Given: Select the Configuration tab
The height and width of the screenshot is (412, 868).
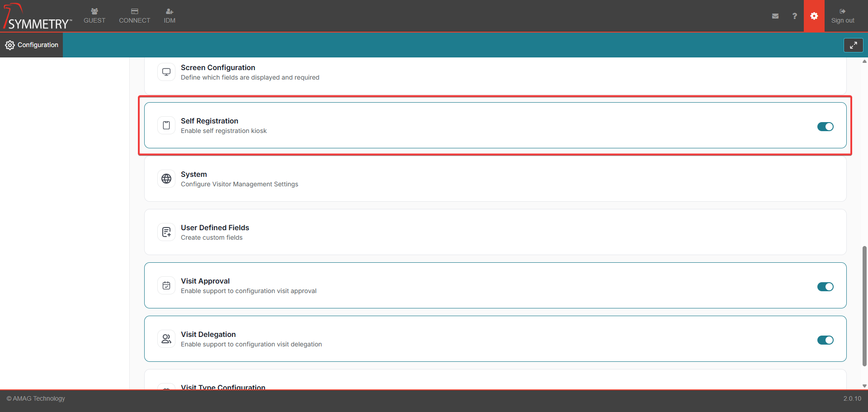Looking at the screenshot, I should click(x=32, y=45).
